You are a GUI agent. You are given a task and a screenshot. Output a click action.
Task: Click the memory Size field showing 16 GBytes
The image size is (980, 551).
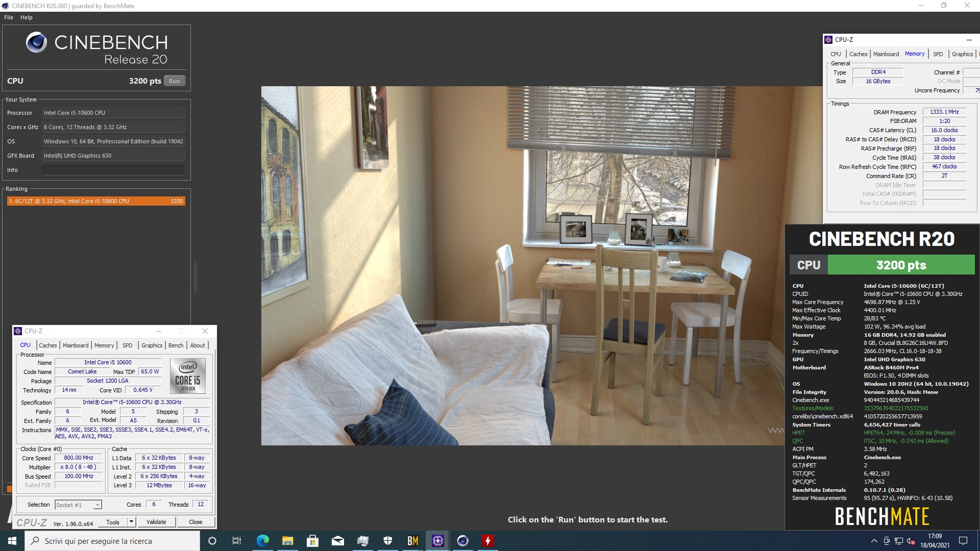tap(878, 81)
